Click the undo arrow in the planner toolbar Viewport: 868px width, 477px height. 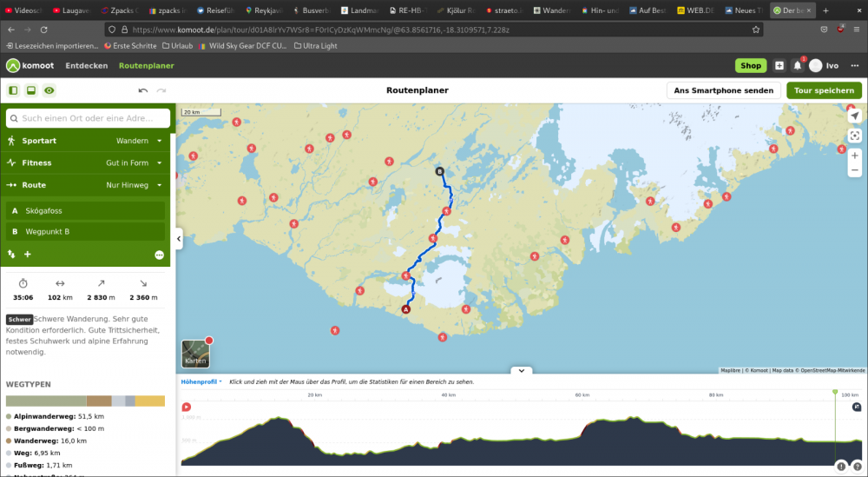click(143, 90)
